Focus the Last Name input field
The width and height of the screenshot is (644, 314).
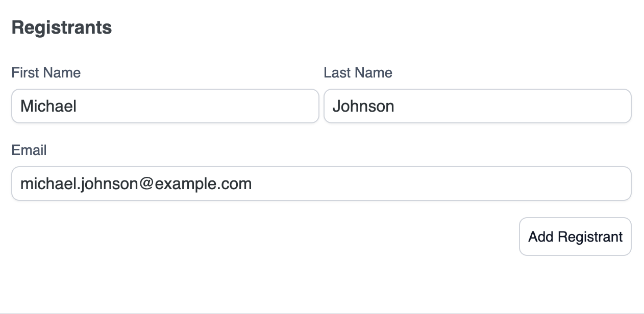pos(477,106)
